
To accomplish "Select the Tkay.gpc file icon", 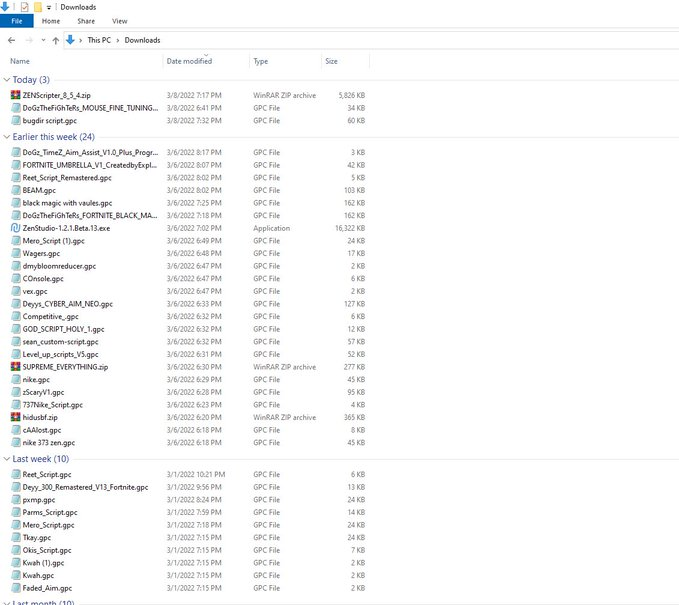I will click(x=16, y=537).
